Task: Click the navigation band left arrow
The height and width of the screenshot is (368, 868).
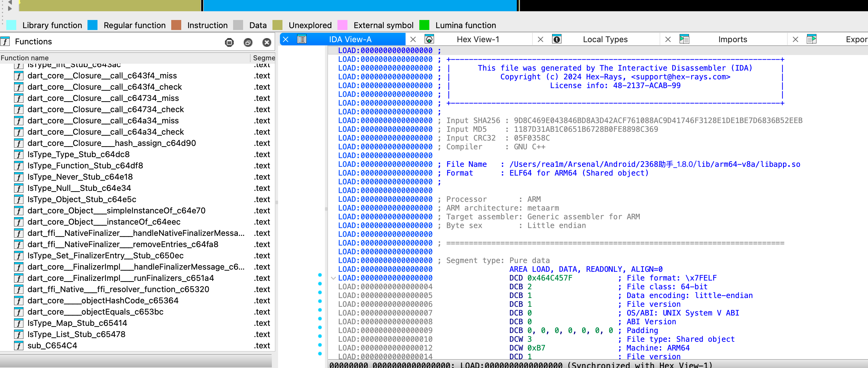Action: (x=10, y=2)
